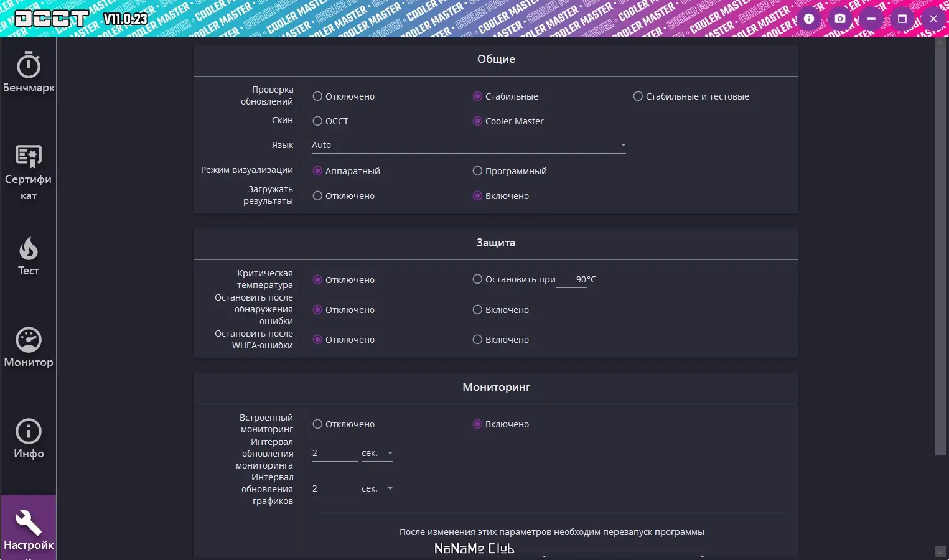Click the 90°C stop temperature field

point(573,279)
